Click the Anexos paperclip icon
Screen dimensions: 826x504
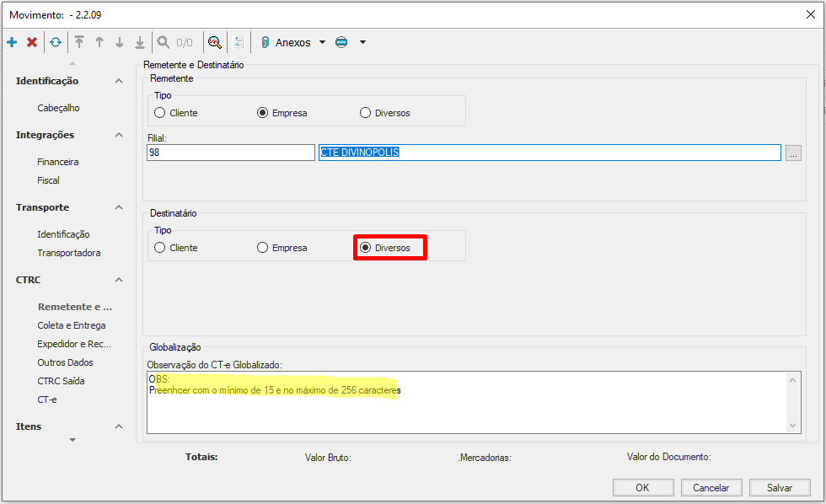point(265,42)
